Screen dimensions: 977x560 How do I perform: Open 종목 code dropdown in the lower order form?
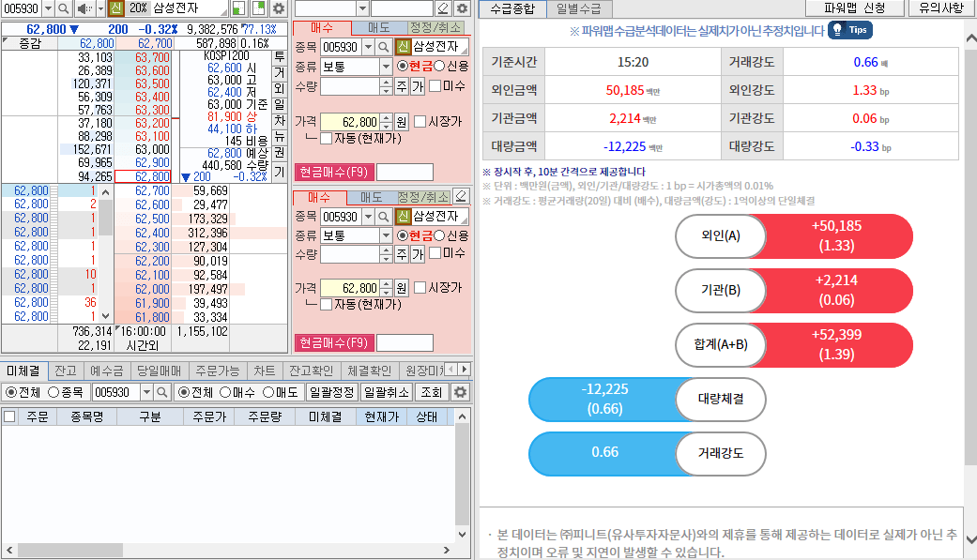coord(368,217)
